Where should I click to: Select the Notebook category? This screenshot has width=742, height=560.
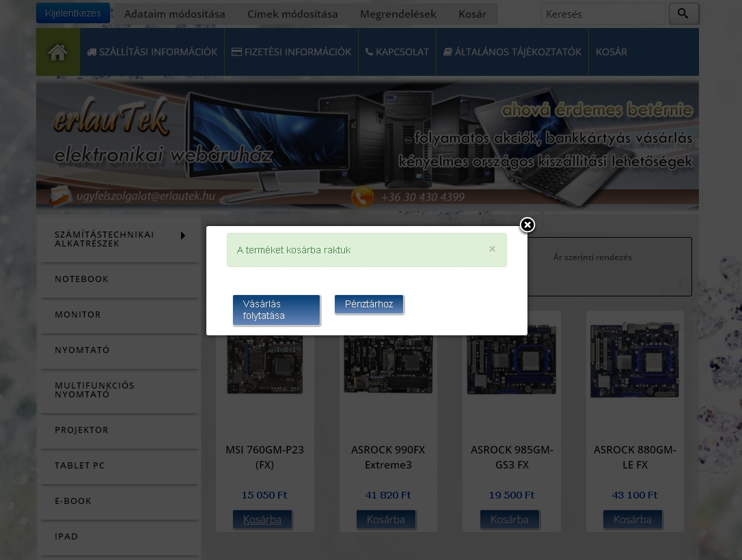(x=120, y=279)
